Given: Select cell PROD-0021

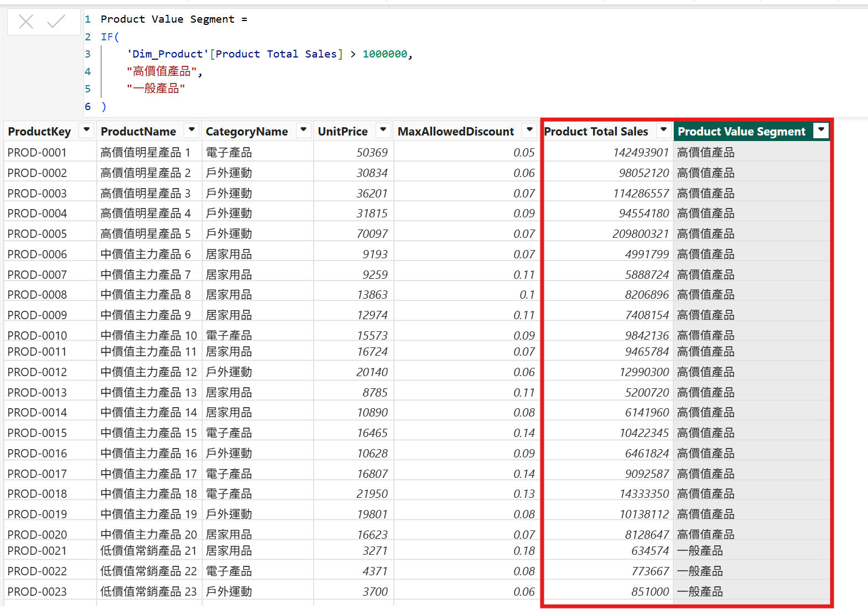Looking at the screenshot, I should click(37, 551).
